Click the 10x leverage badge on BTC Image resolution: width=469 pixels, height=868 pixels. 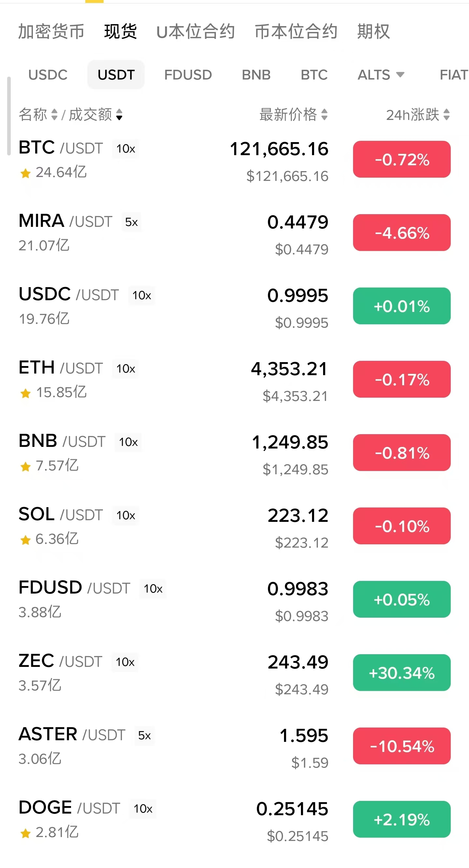[126, 149]
